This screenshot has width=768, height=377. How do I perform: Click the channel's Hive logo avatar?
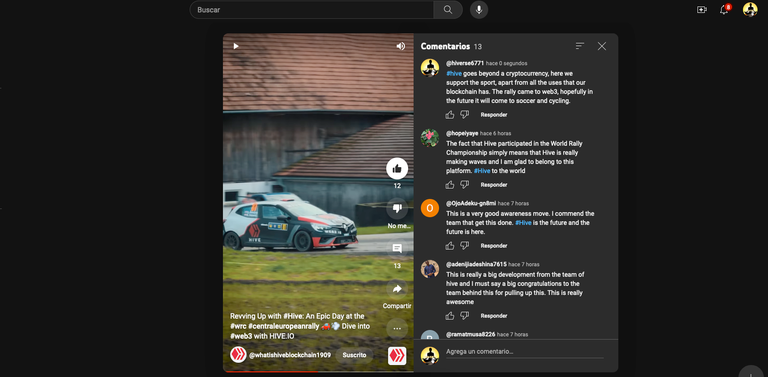coord(239,355)
